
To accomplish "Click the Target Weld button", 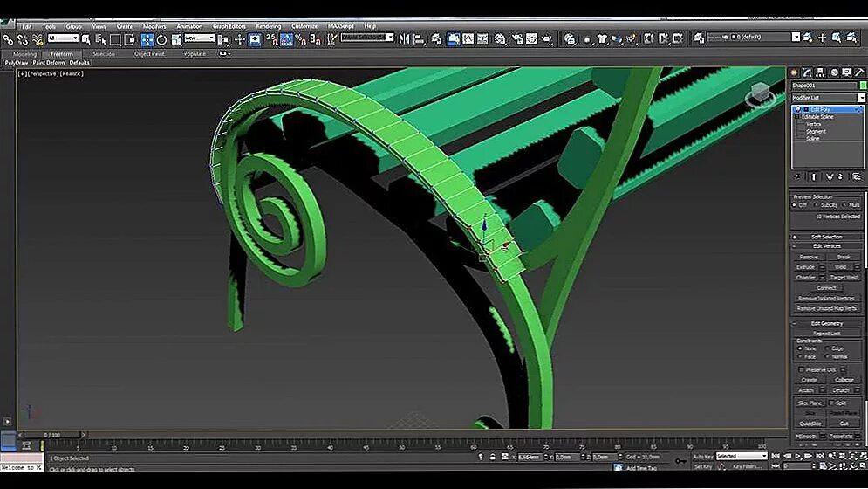I will [x=844, y=277].
